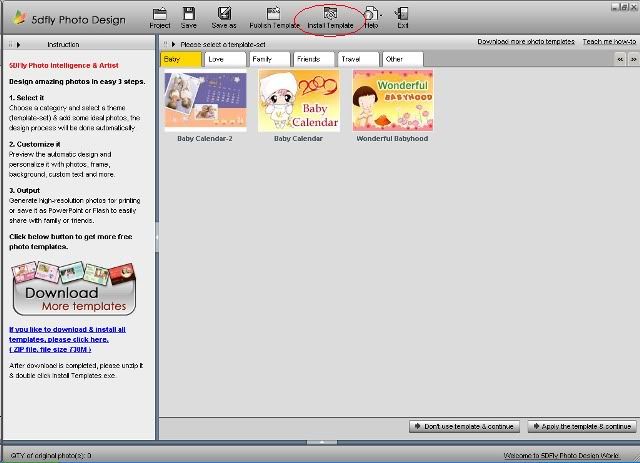Collapse the Instruction panel arrow

(19, 45)
